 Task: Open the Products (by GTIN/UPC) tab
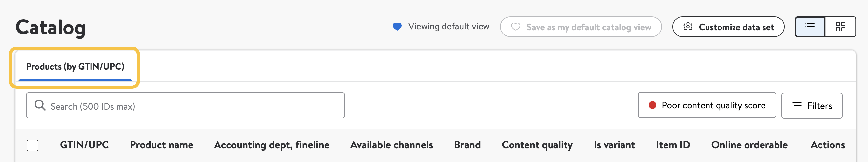[x=75, y=67]
